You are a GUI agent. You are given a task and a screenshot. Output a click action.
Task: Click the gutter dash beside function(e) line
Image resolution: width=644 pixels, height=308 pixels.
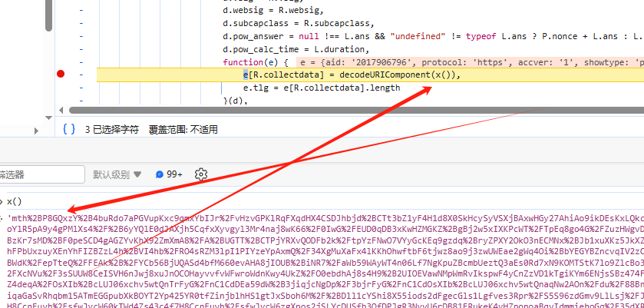pos(81,62)
